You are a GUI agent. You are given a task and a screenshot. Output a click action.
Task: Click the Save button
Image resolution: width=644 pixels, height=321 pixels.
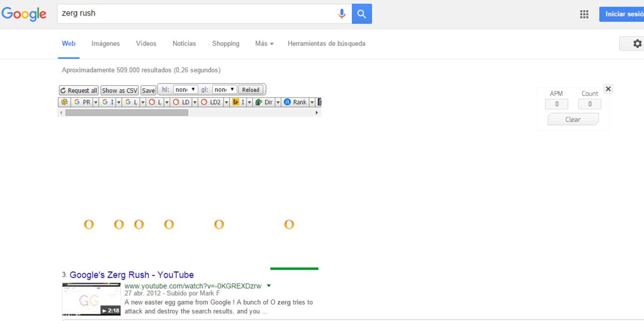click(x=148, y=90)
